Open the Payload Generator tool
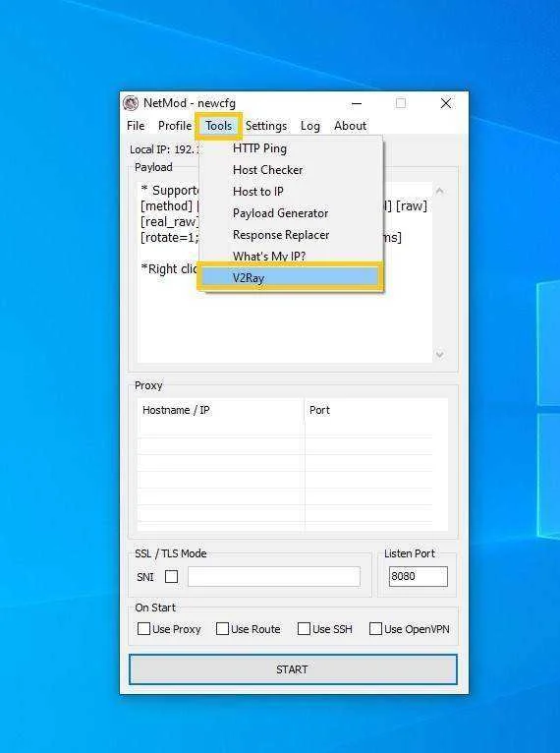The width and height of the screenshot is (560, 753). tap(291, 213)
